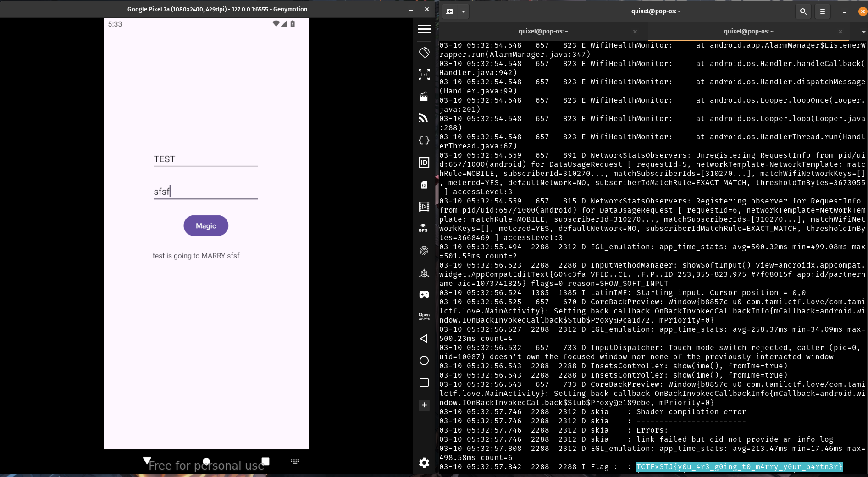Screen dimensions: 868x477
Task: Toggle pixel-perfect 1:1 display mode
Action: click(424, 75)
